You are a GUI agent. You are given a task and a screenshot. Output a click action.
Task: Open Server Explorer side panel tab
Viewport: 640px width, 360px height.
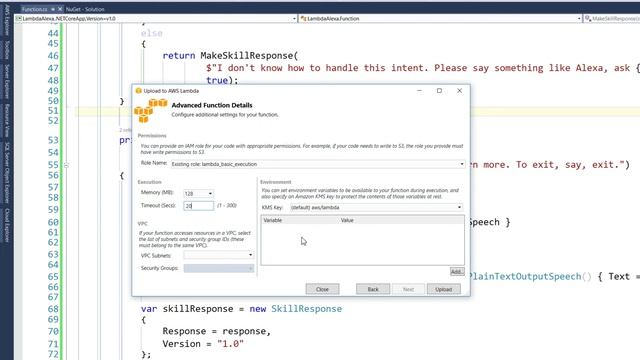tap(7, 82)
